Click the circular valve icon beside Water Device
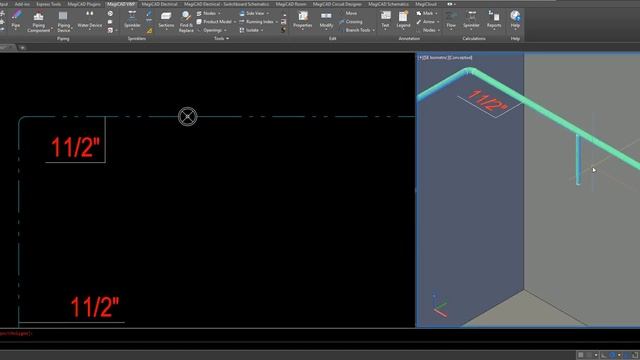The height and width of the screenshot is (360, 640). (x=110, y=13)
